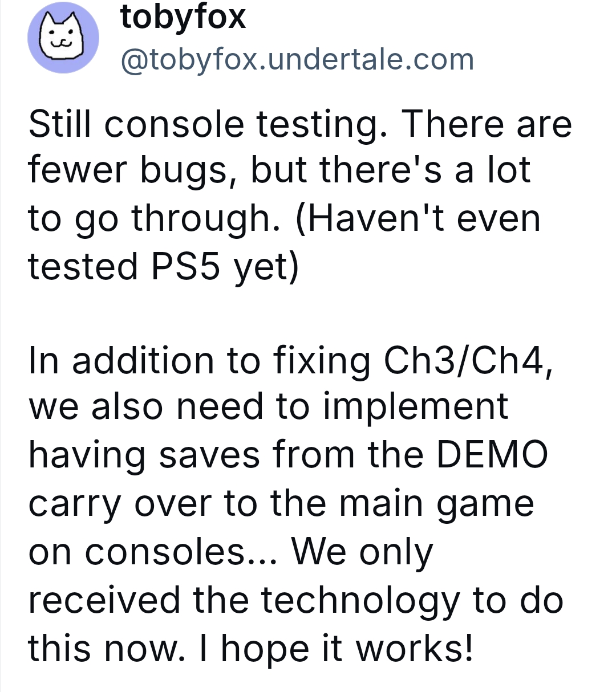The image size is (616, 692).
Task: Click the line 'received the technology to do'
Action: pos(295,600)
